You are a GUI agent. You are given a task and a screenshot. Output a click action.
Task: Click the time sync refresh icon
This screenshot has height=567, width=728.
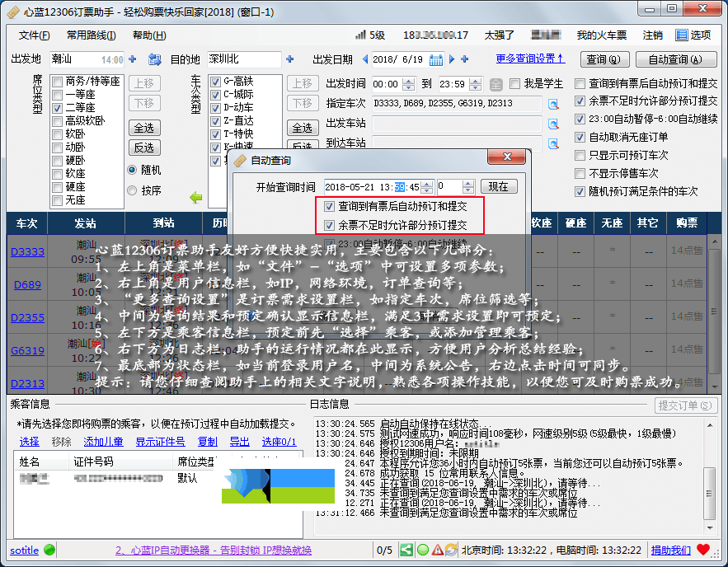point(451,551)
